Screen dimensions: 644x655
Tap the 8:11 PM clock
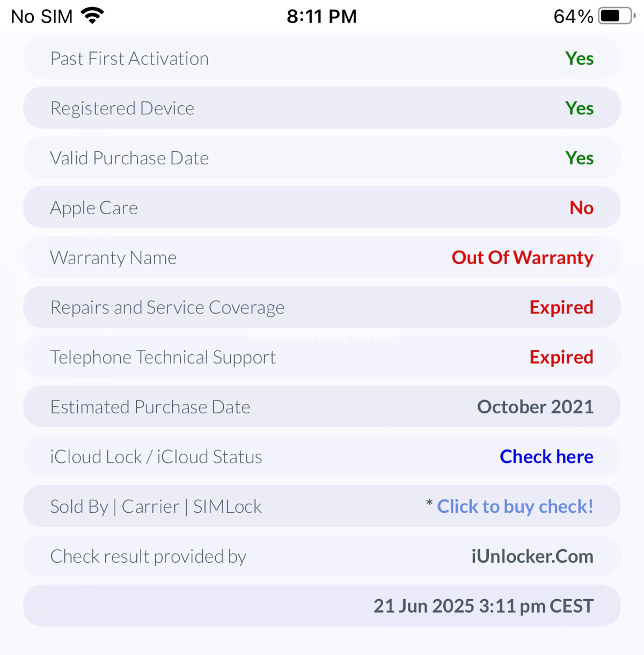321,17
